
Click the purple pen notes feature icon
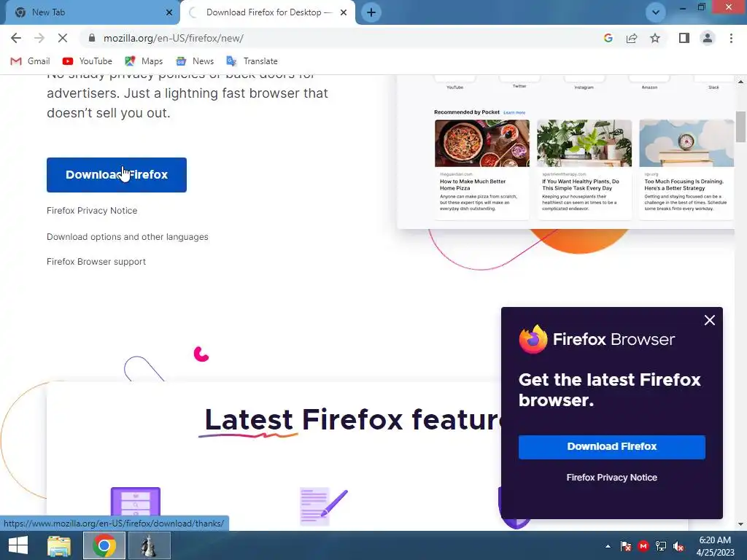pyautogui.click(x=324, y=507)
